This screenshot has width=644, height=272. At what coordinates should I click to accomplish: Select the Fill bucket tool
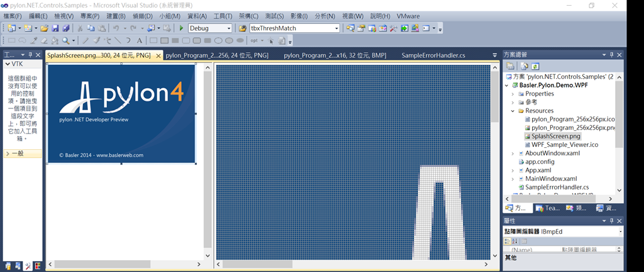click(55, 40)
